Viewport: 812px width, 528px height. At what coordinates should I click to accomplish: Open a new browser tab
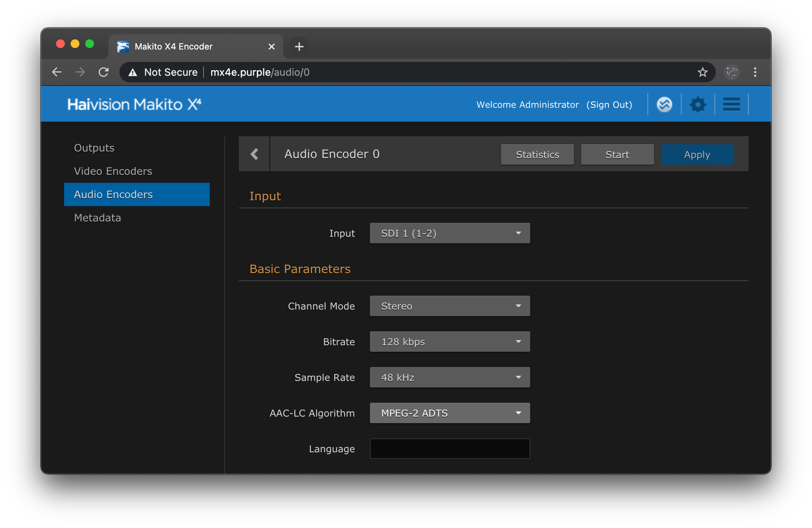pyautogui.click(x=299, y=47)
